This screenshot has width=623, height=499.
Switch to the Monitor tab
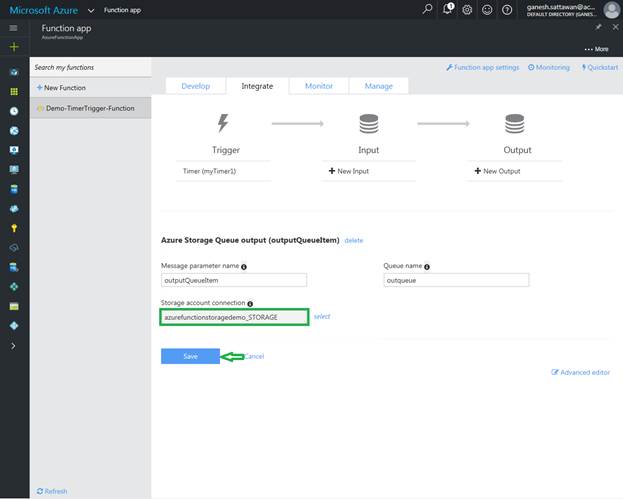[x=318, y=86]
